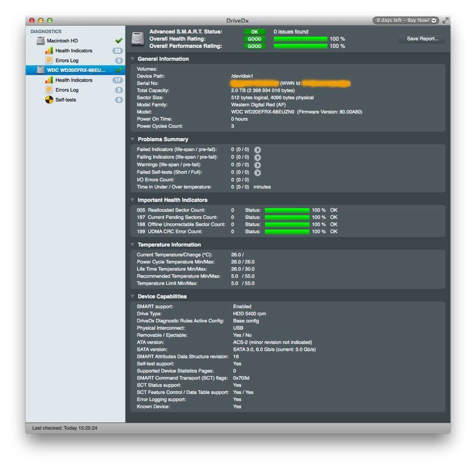Select Macintosh HD drive icon in sidebar
This screenshot has width=476, height=469.
40,40
